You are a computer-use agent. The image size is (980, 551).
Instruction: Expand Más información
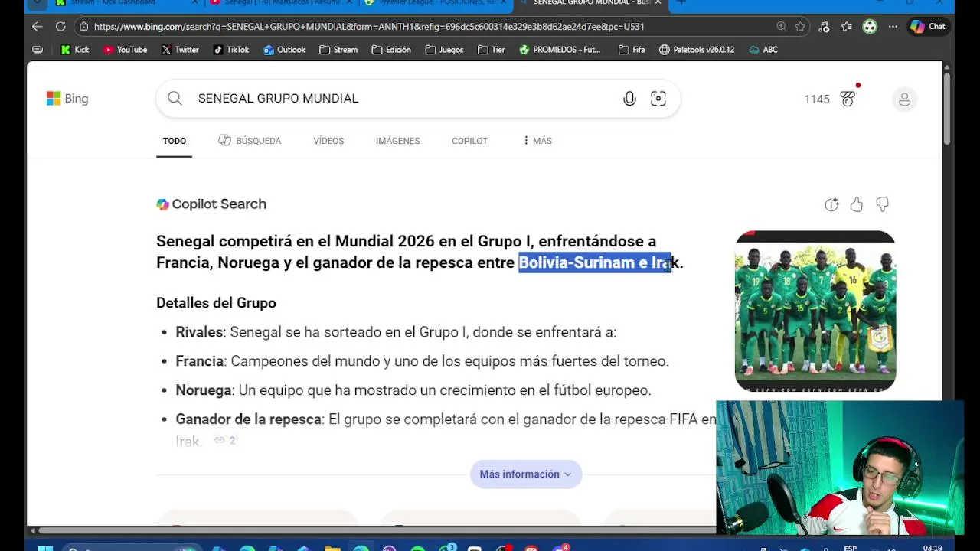tap(526, 474)
